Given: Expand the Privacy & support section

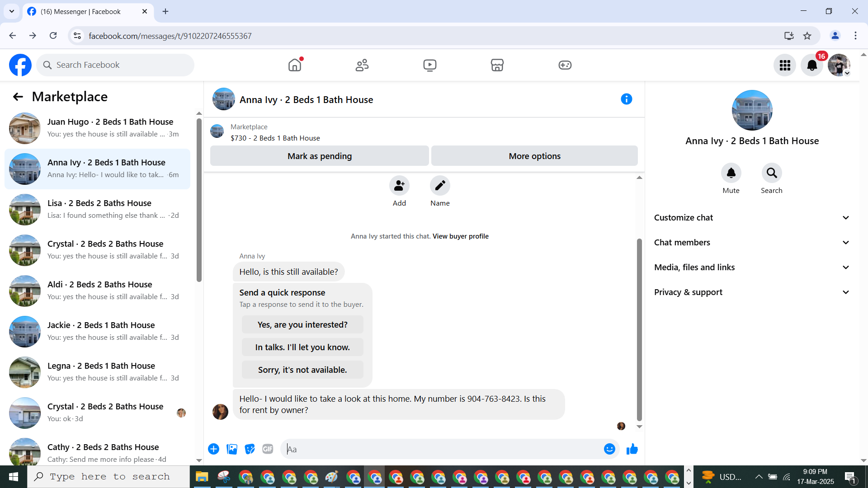Looking at the screenshot, I should (x=752, y=292).
